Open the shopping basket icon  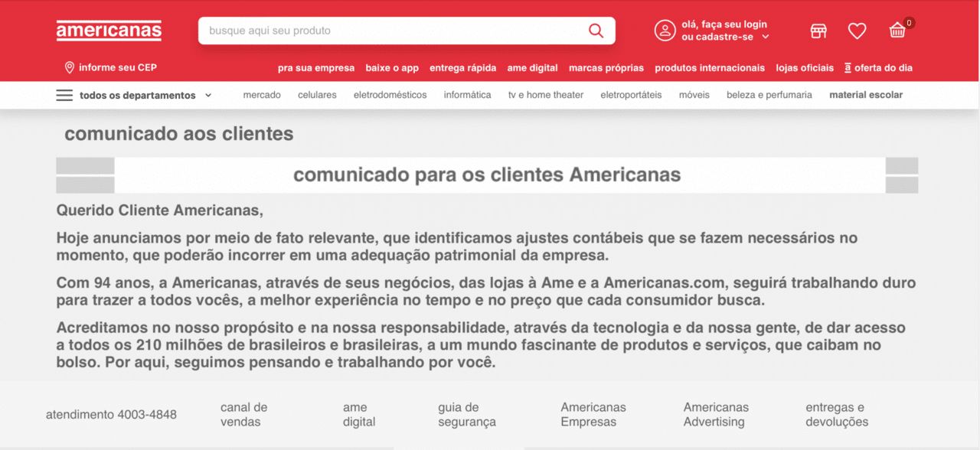tap(897, 31)
